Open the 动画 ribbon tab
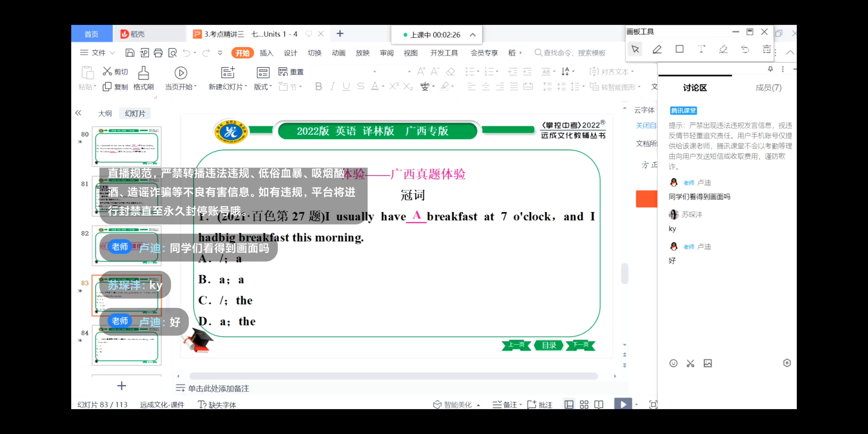 click(x=339, y=53)
